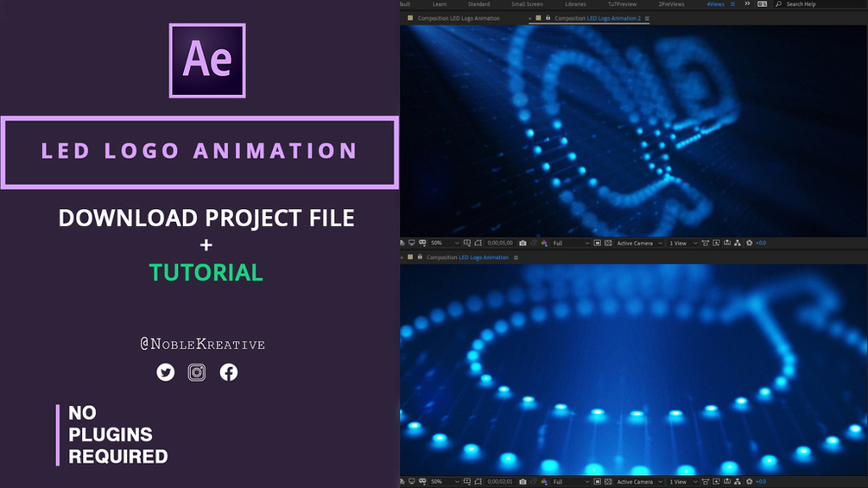This screenshot has width=868, height=488.
Task: Click the Instagram icon under @NobleKreative
Action: (197, 371)
